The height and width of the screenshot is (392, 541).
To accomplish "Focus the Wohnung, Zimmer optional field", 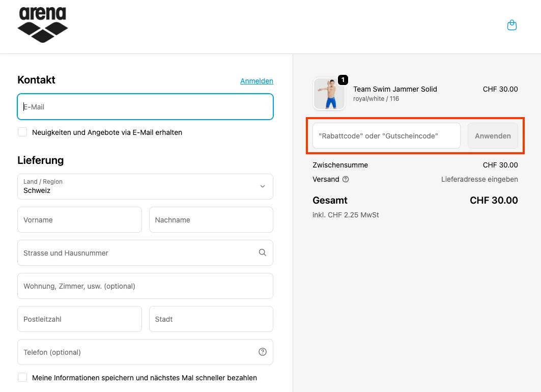I will tap(145, 286).
